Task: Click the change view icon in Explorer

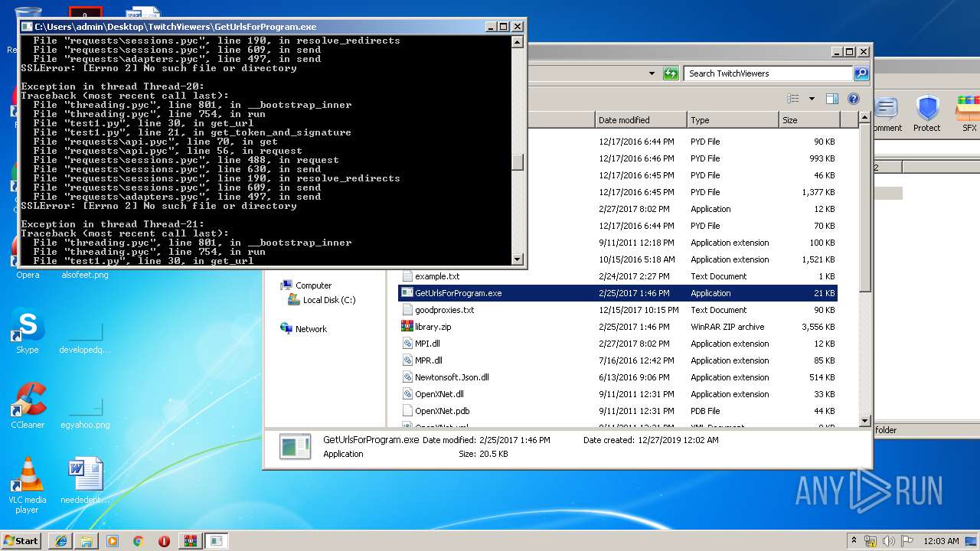Action: (x=793, y=99)
